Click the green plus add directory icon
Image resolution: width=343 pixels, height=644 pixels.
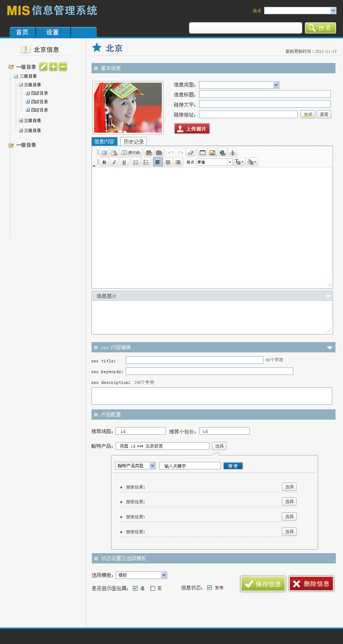(x=53, y=67)
